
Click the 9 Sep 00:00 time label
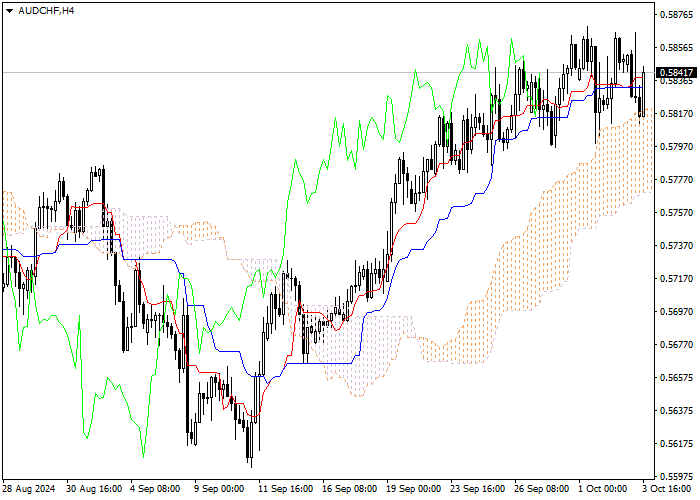[x=220, y=489]
